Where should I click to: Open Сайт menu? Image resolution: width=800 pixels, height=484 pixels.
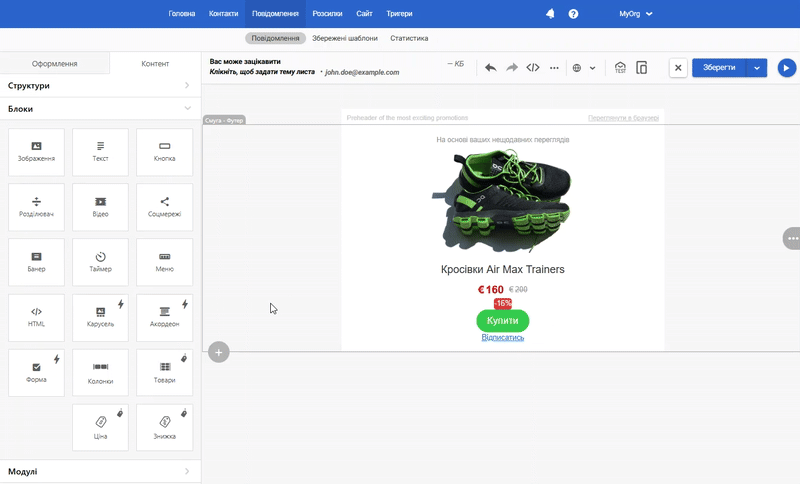(x=364, y=14)
